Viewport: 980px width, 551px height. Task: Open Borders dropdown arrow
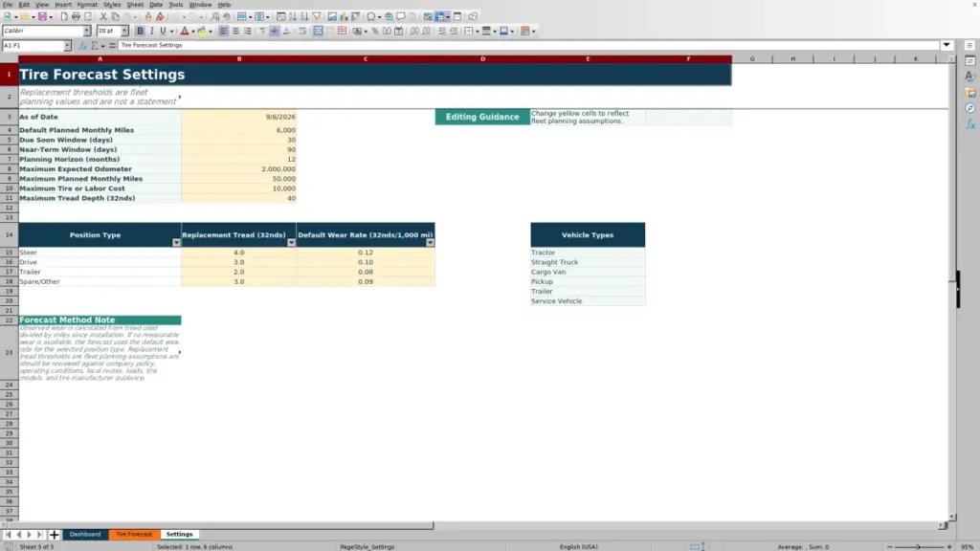pos(478,32)
